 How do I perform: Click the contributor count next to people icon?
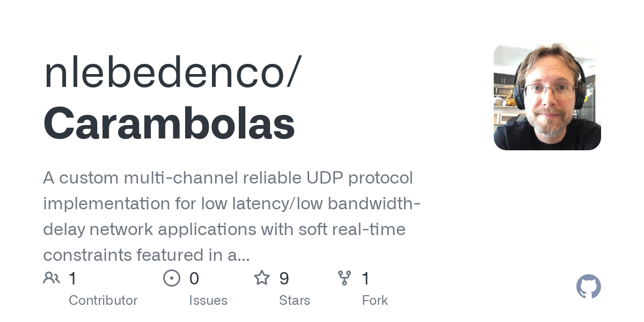(73, 279)
